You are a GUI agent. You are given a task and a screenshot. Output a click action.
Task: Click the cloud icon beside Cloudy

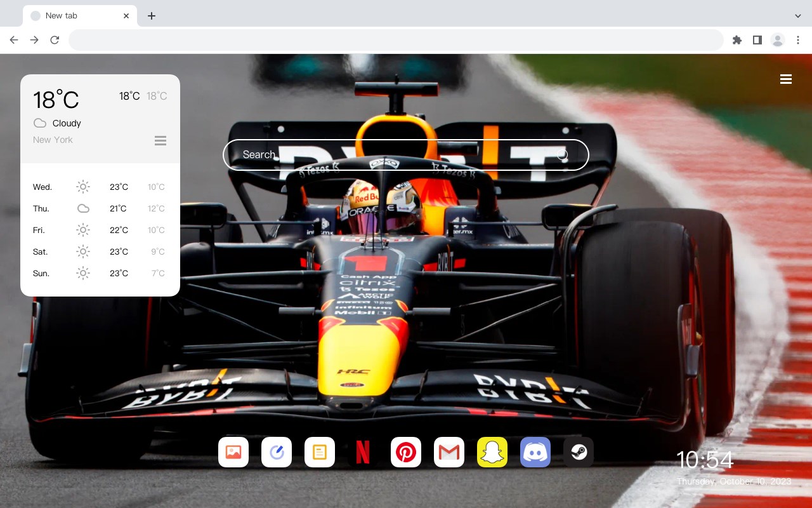[x=40, y=123]
